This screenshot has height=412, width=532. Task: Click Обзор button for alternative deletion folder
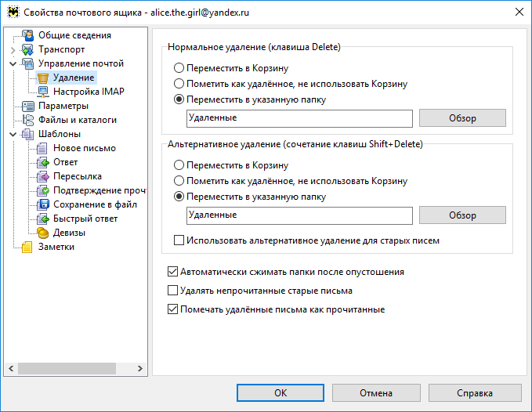462,215
